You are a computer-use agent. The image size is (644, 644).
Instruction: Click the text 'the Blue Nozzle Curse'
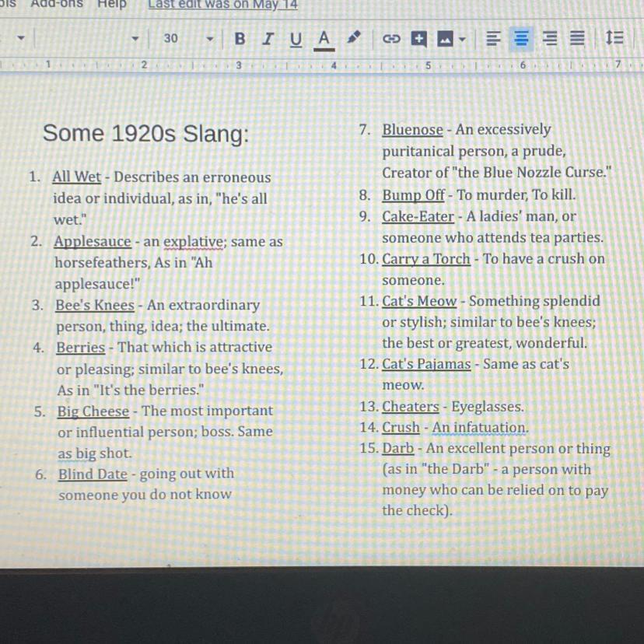pos(530,173)
